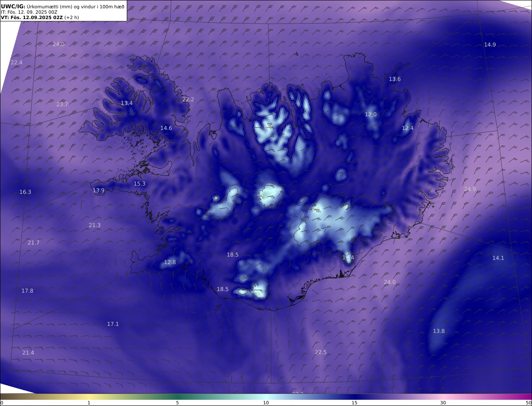Click the 12.0 value label
Viewport: 532px width, 406px height.
coord(371,114)
